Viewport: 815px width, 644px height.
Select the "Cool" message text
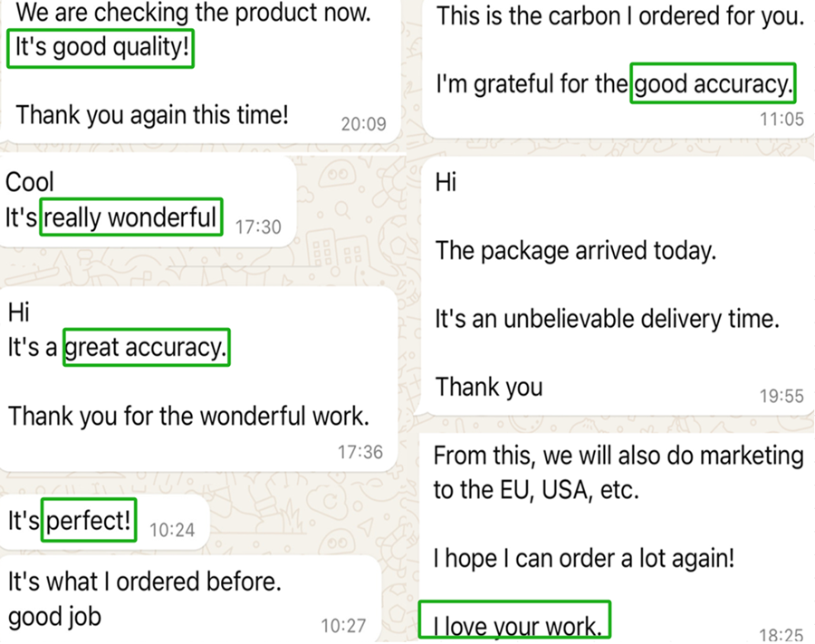(x=30, y=182)
